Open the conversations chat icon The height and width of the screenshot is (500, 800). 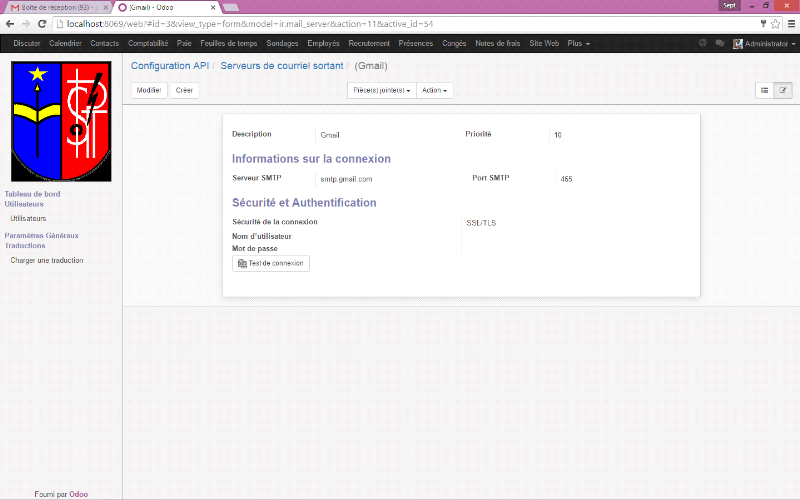click(719, 43)
